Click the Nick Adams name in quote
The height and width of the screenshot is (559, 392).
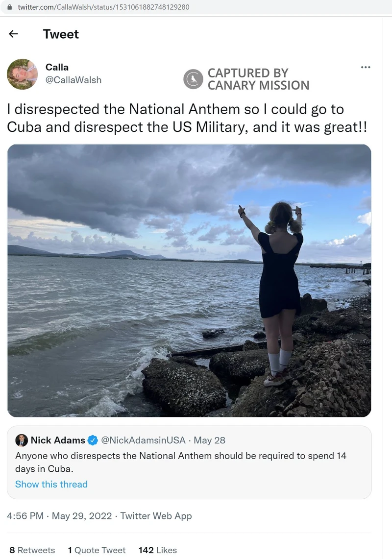click(58, 440)
